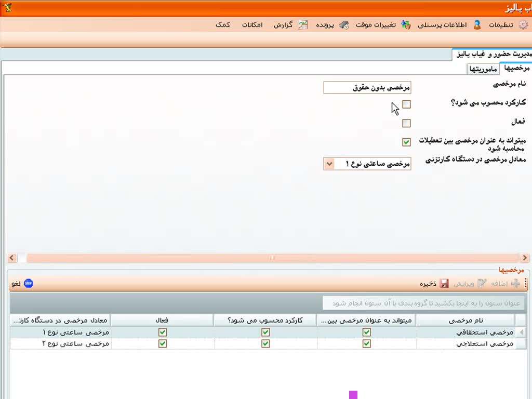Uncheck the مرخصی بین تعطیلات checkbox

(x=406, y=142)
